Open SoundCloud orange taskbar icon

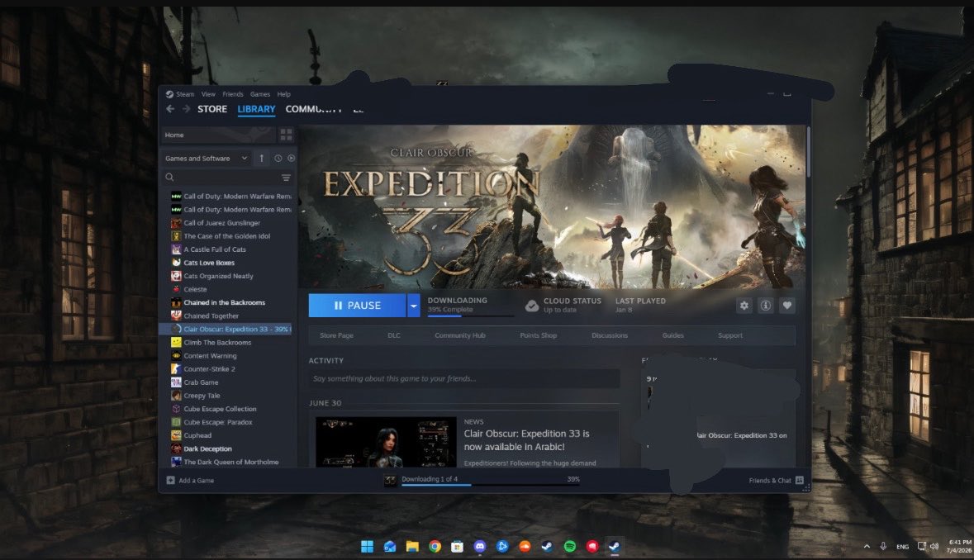click(x=525, y=546)
